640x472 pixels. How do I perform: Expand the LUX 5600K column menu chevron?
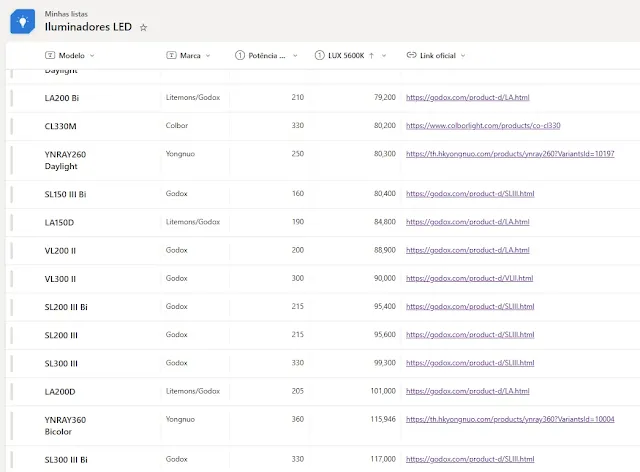tap(384, 56)
